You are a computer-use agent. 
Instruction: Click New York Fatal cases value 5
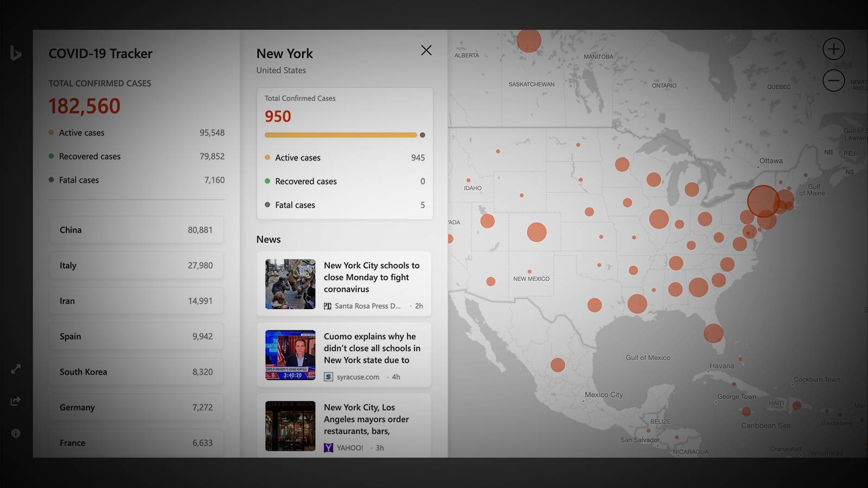coord(423,205)
